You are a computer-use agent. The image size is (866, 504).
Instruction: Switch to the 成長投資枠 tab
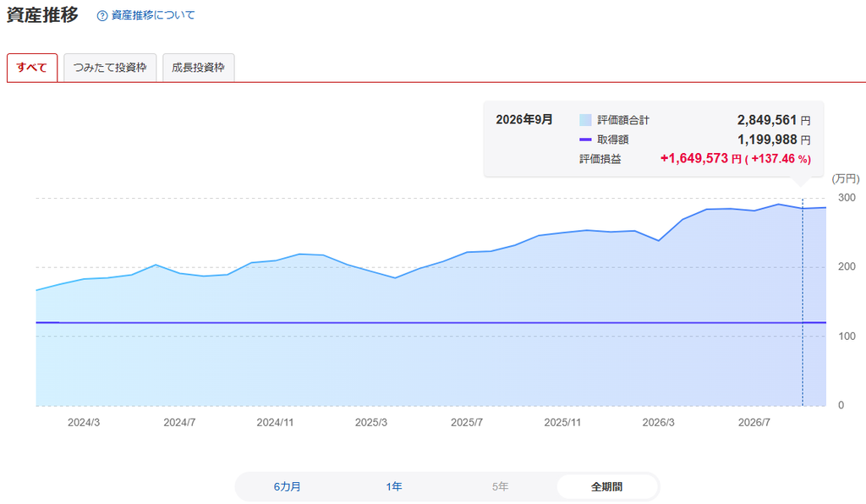(x=198, y=68)
